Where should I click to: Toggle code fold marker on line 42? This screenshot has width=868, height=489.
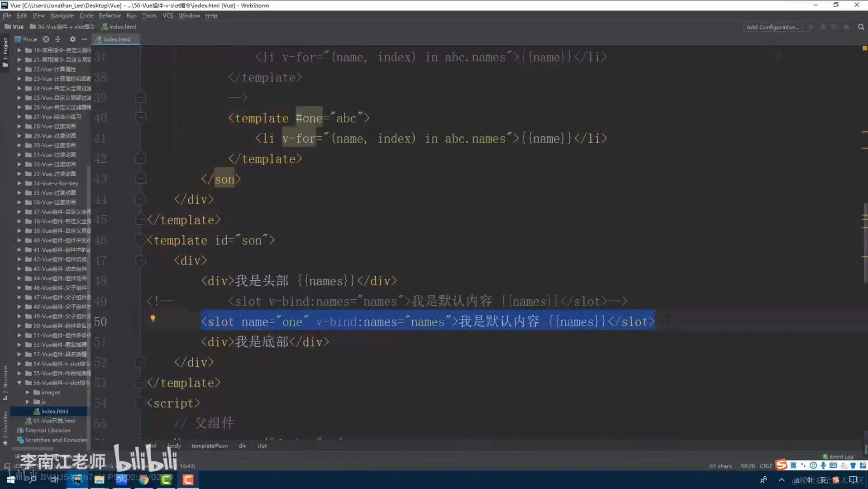(141, 158)
